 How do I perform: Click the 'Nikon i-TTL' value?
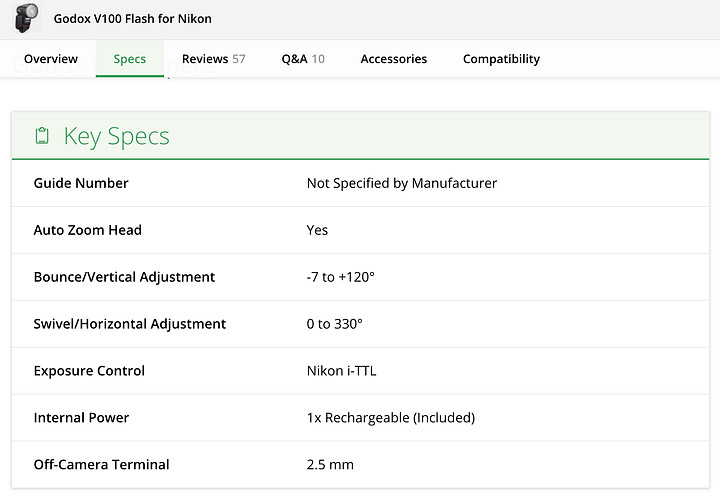[342, 371]
